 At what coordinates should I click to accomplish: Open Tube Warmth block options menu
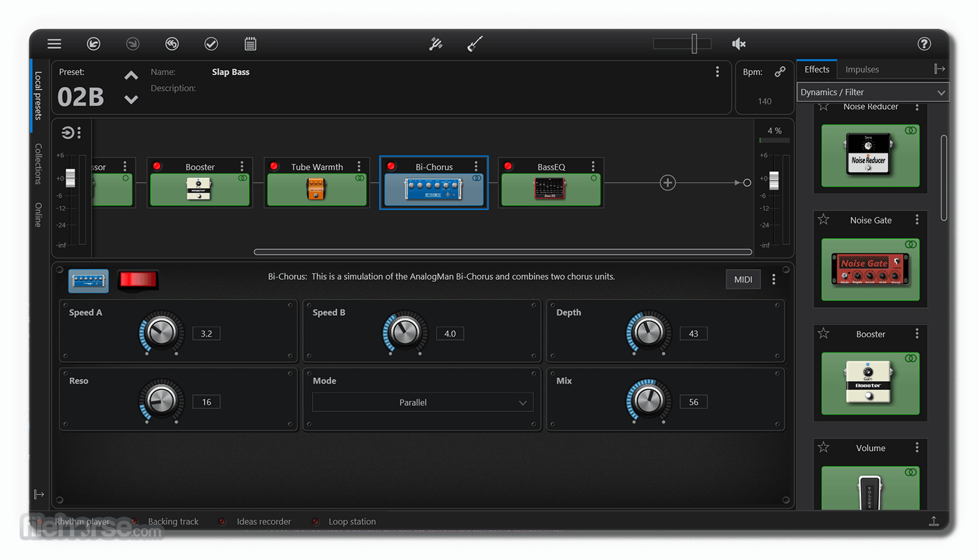[x=359, y=166]
